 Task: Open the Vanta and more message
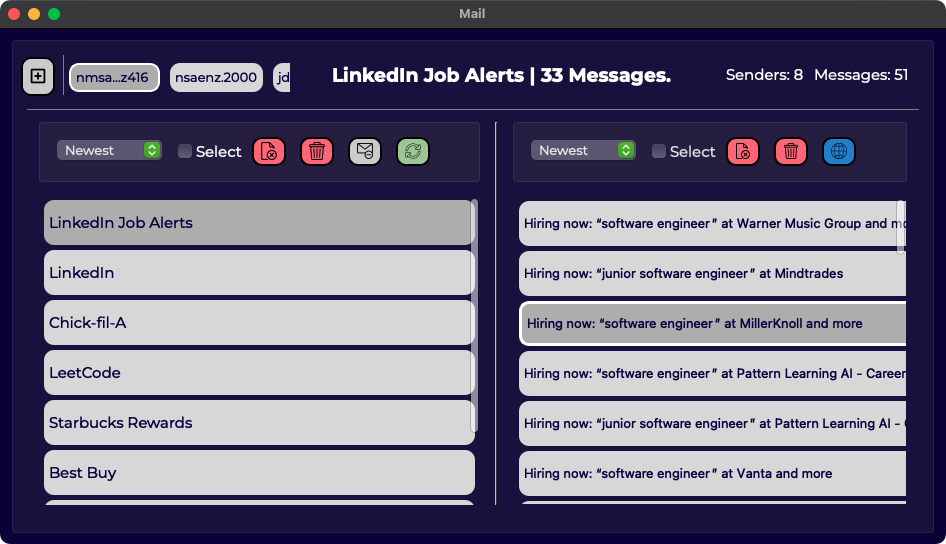click(712, 473)
